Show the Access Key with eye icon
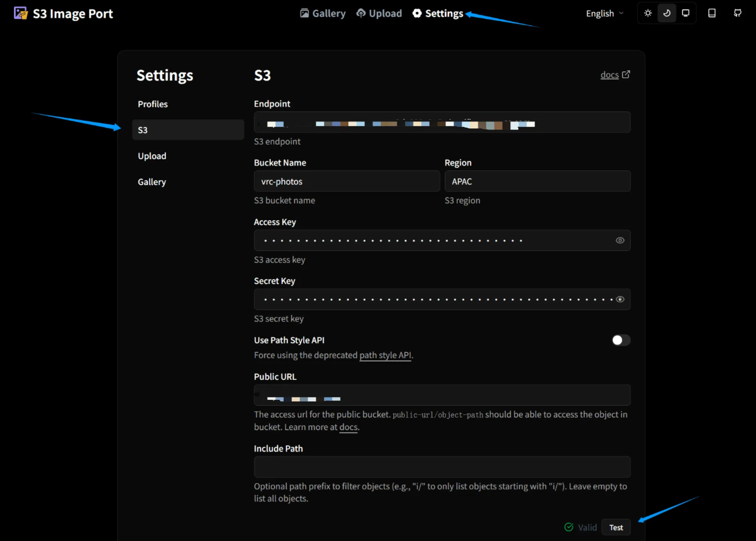756x541 pixels. [620, 240]
